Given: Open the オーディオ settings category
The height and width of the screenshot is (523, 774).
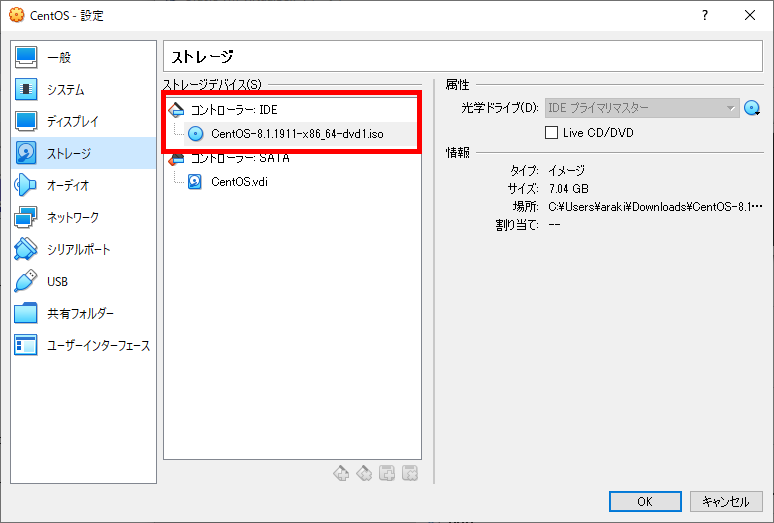Looking at the screenshot, I should pyautogui.click(x=83, y=185).
